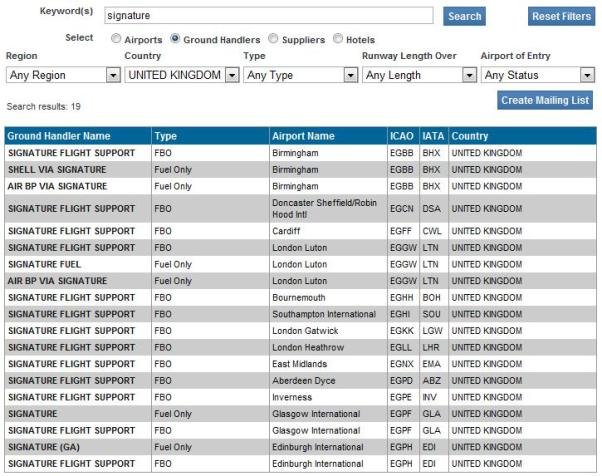Sort by ICAO column header
The image size is (602, 476).
tap(402, 136)
